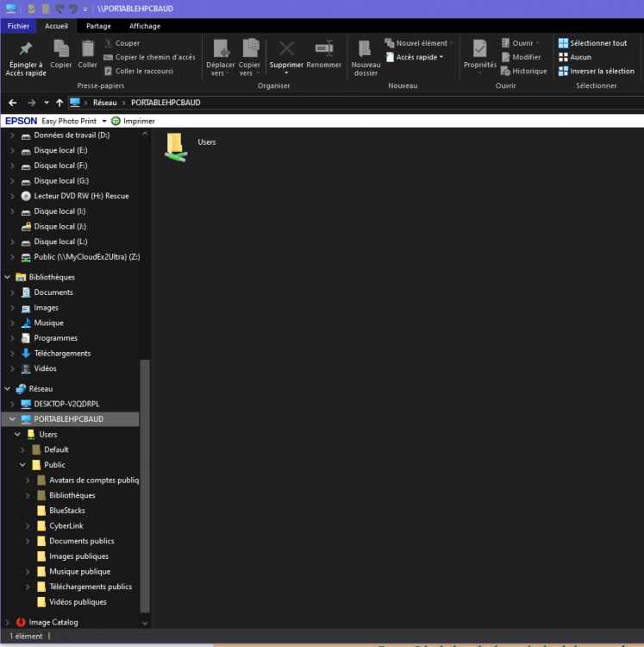The image size is (644, 647).
Task: Click the navigation pane scrollbar
Action: pos(145,486)
